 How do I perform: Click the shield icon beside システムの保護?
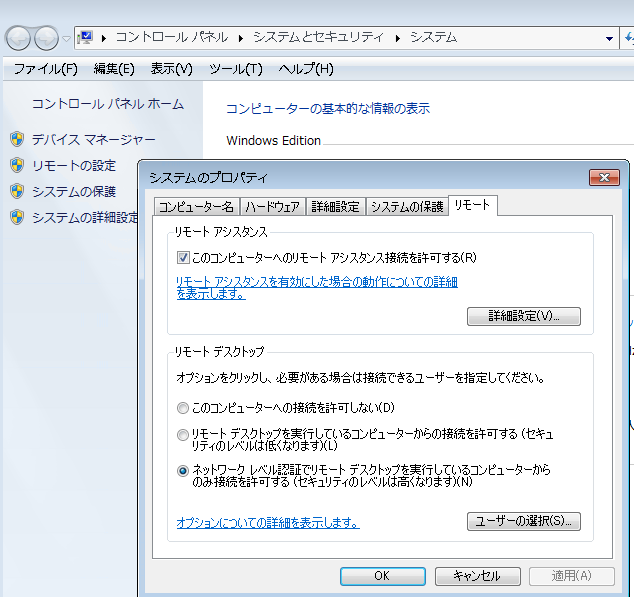tap(16, 191)
